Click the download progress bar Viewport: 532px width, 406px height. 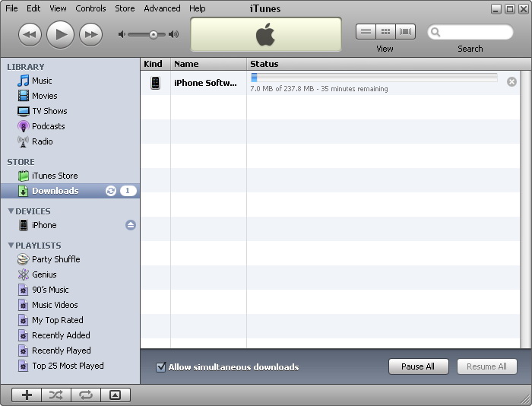click(x=374, y=78)
